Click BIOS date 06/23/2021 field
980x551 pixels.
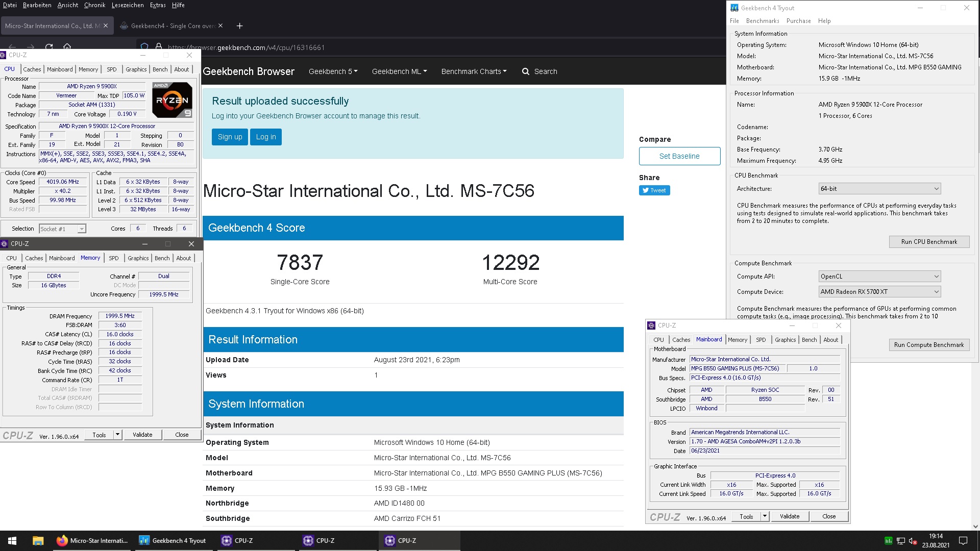coord(764,451)
